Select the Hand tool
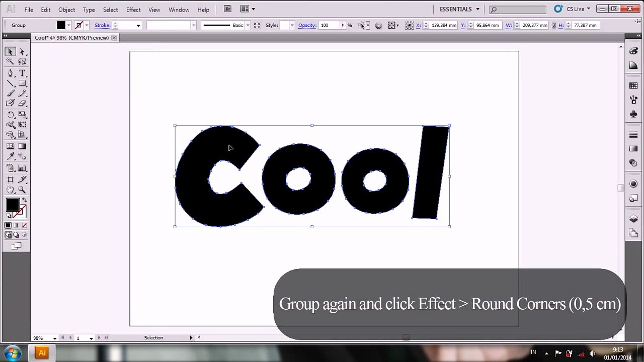Screen dimensions: 644x362 10,190
